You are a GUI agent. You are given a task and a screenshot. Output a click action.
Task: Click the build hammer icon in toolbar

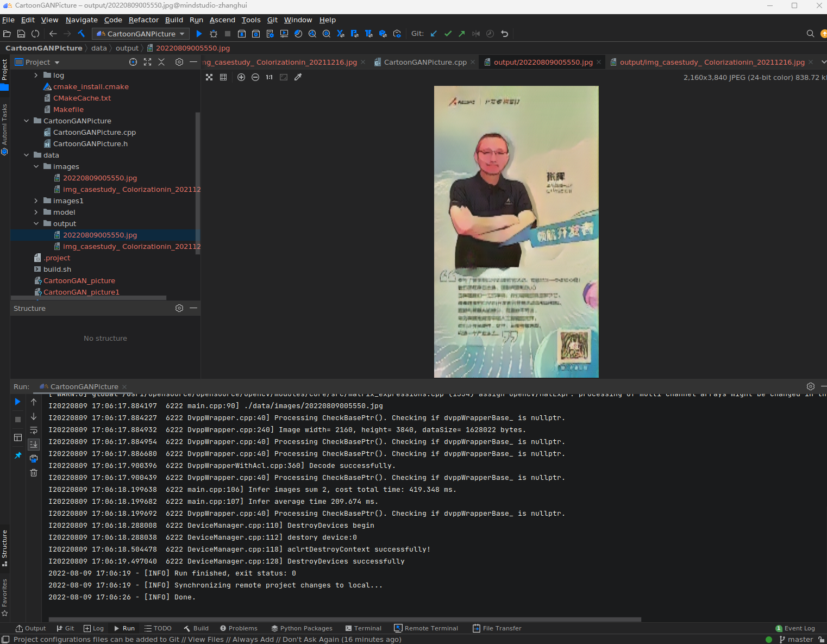coord(82,34)
